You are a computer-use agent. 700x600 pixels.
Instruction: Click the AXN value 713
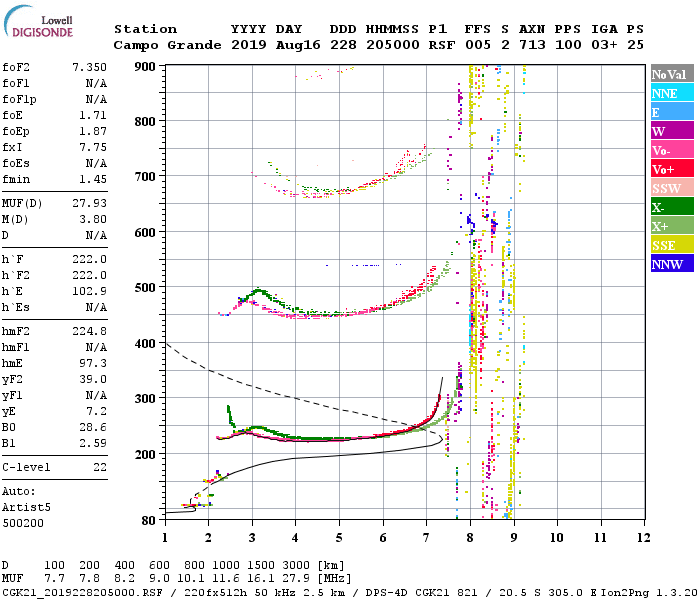point(532,45)
